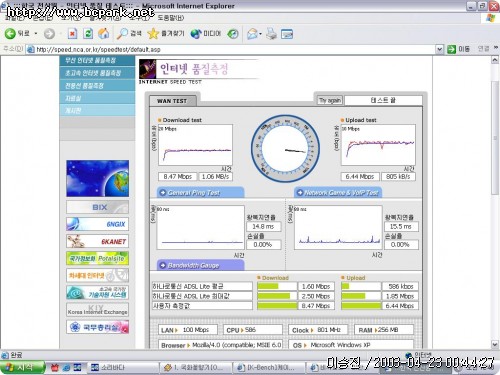Image resolution: width=500 pixels, height=375 pixels.
Task: Click the earth and stars banner image
Action: [97, 178]
